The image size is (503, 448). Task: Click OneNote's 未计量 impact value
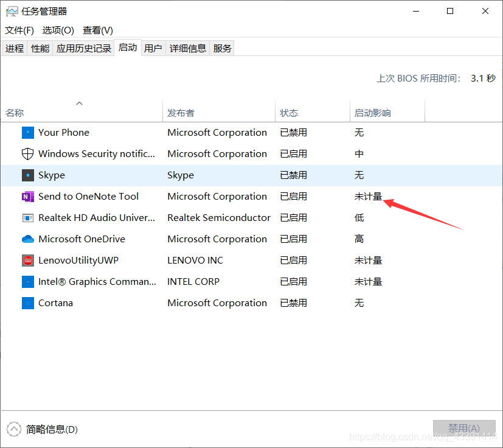368,197
